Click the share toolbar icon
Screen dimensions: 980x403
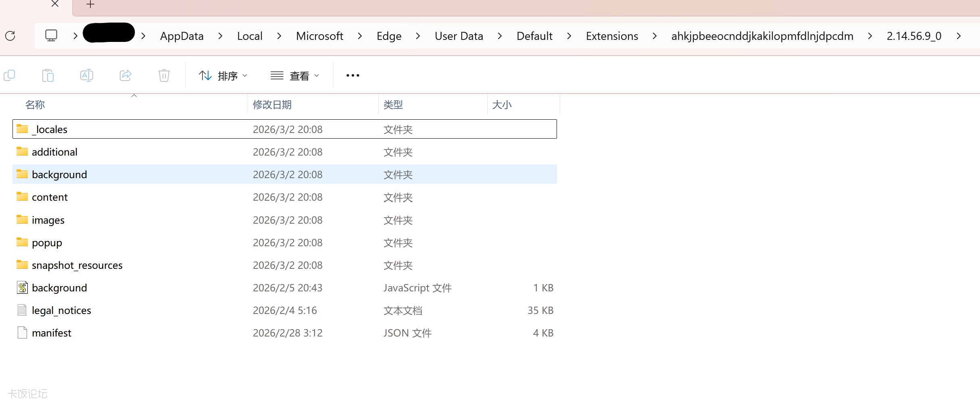click(x=125, y=75)
